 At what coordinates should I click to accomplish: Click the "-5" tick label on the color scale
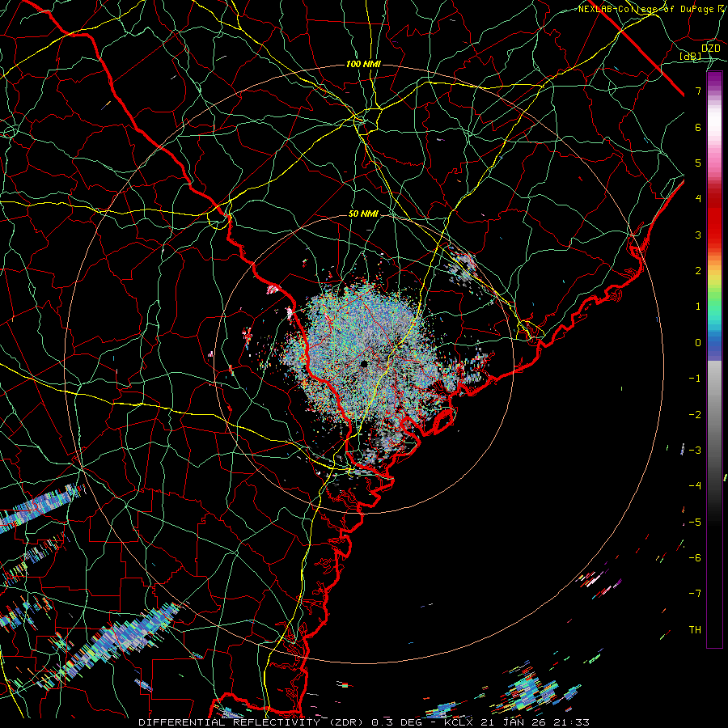695,523
